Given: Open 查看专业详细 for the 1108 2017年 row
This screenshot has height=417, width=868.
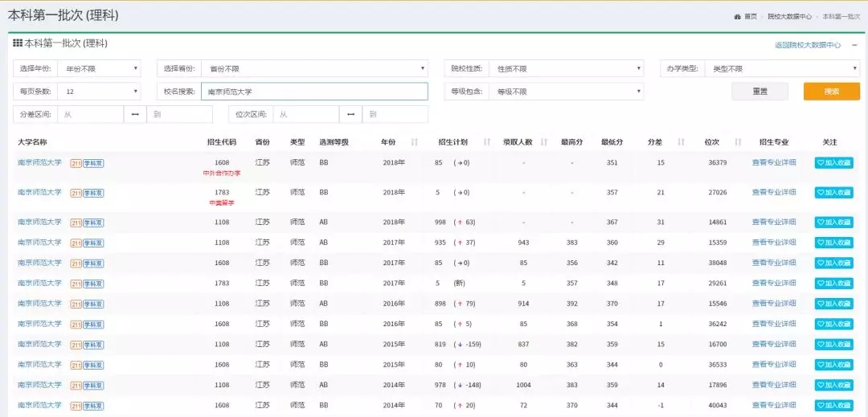Looking at the screenshot, I should [774, 243].
